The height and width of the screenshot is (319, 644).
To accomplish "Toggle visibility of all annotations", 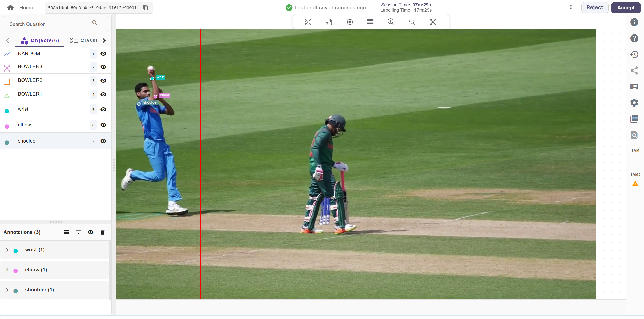I will point(90,232).
